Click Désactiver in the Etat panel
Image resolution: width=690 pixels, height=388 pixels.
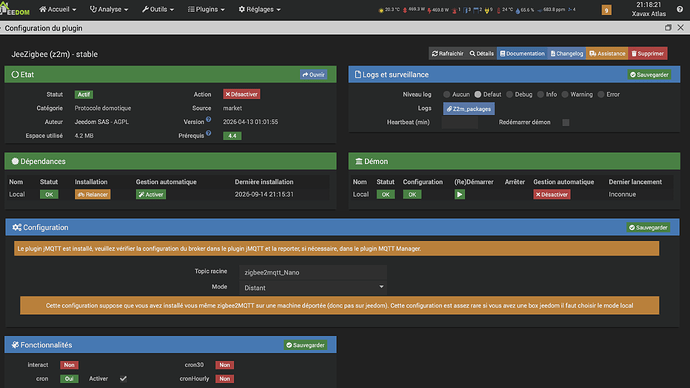click(x=242, y=94)
